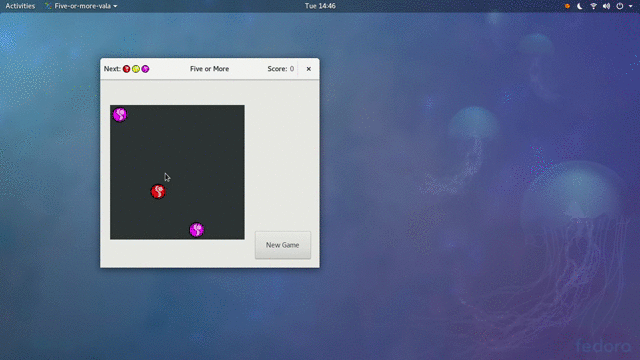Click the red ball in the Next preview

point(127,69)
